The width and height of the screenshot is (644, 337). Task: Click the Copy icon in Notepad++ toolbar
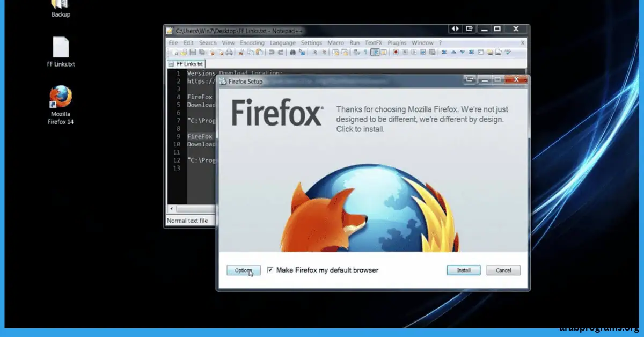point(250,52)
